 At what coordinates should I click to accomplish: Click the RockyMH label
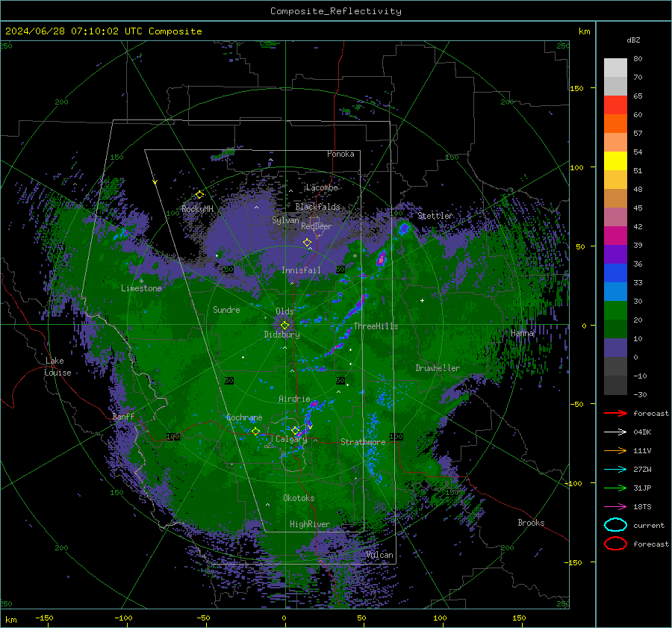coord(197,209)
